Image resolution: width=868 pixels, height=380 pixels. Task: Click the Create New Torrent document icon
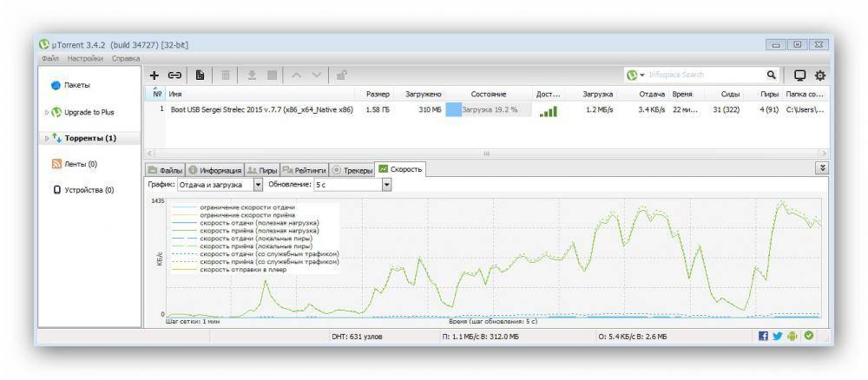coord(199,75)
